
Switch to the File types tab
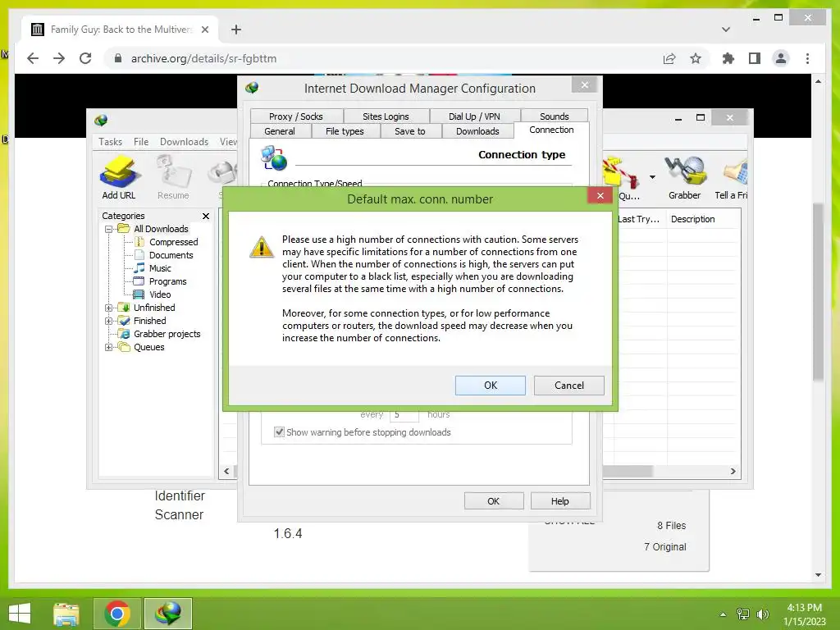click(x=345, y=131)
